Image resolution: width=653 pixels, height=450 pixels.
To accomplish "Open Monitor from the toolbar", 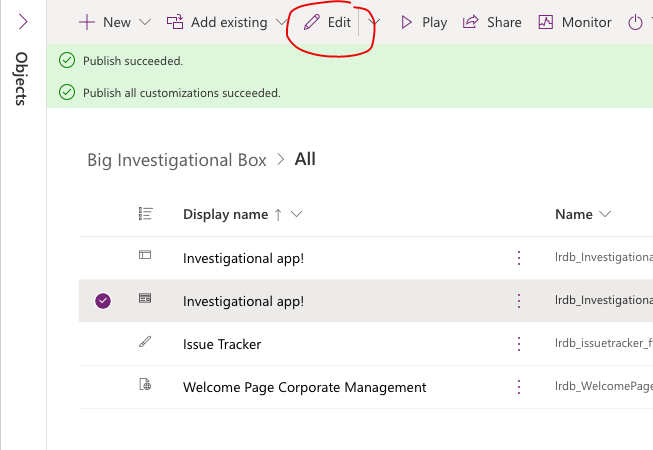I will coord(575,22).
